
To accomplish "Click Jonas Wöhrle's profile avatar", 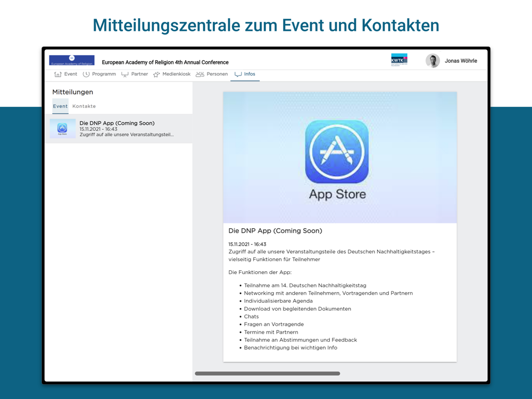I will [433, 61].
